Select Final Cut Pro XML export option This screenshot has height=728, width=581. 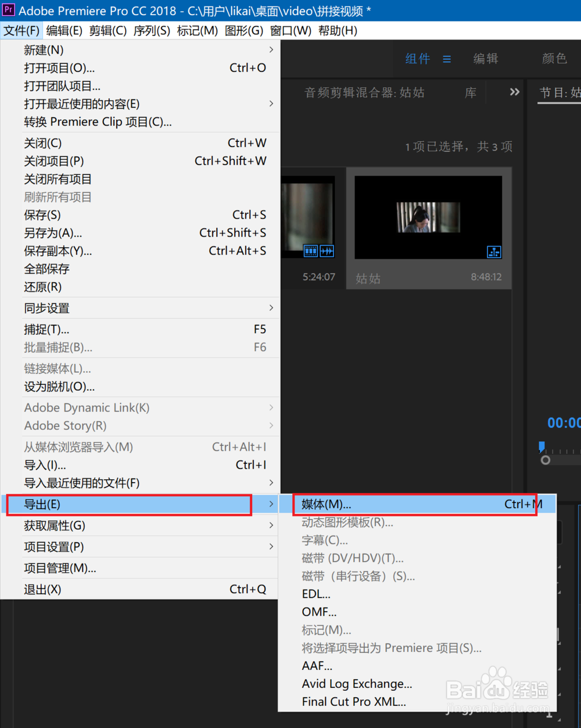(353, 702)
